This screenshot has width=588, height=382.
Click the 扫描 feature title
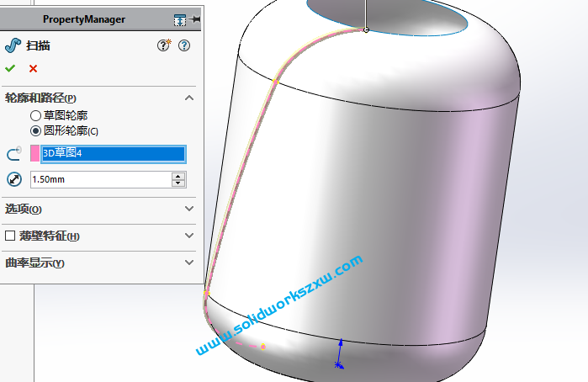tap(38, 45)
